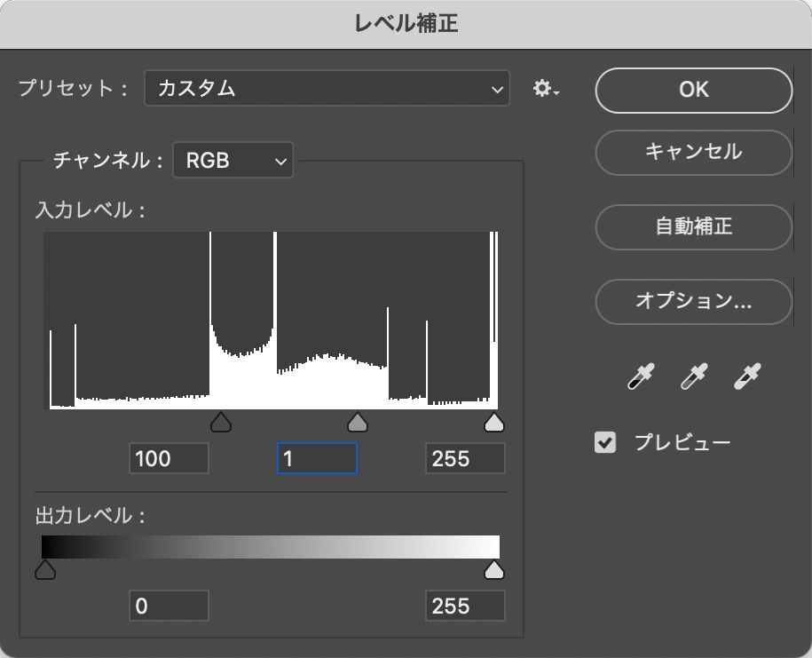The height and width of the screenshot is (658, 812).
Task: Open the オプション... dialog button
Action: point(693,301)
